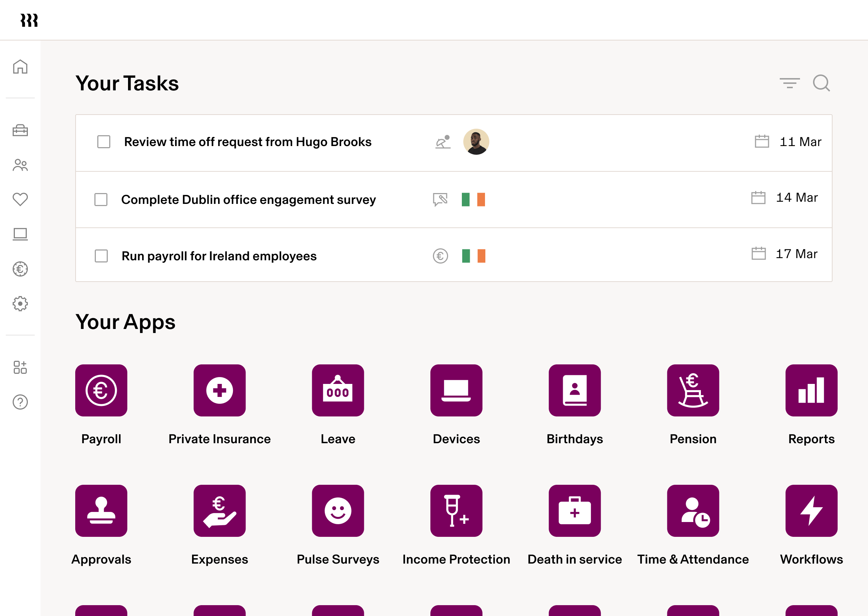Open Help from the sidebar
868x616 pixels.
(20, 401)
